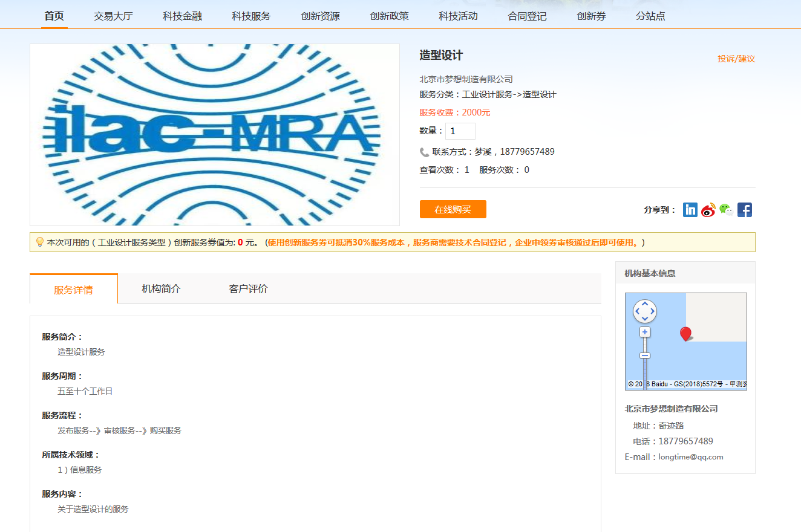This screenshot has height=532, width=801.
Task: Click the lightbulb tip icon
Action: [x=40, y=242]
